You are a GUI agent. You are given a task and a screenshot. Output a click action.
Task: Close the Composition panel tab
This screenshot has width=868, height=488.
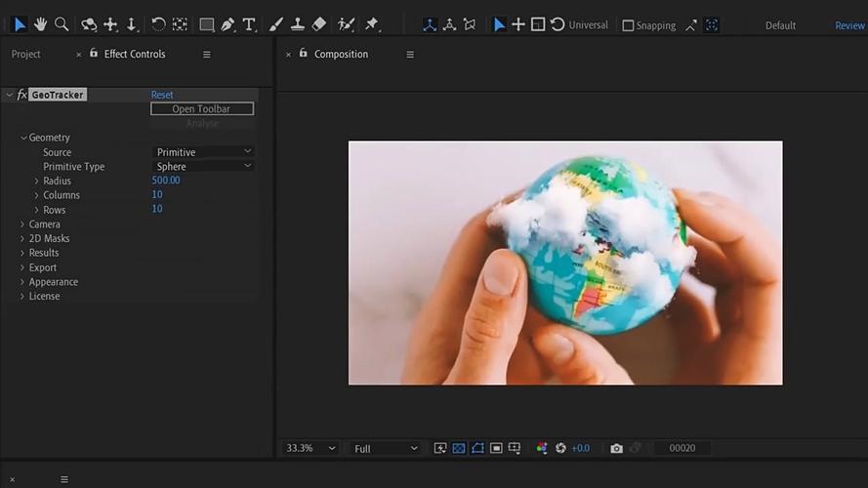[x=288, y=55]
